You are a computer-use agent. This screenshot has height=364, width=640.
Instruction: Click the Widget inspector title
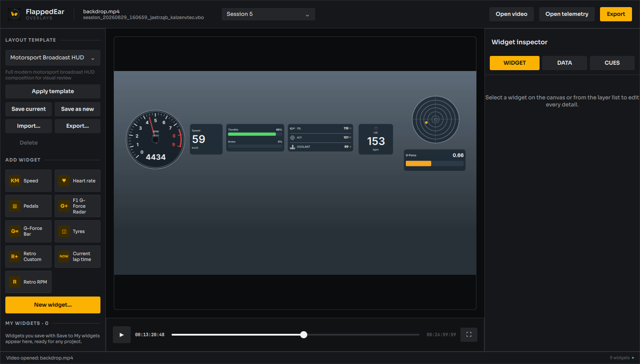point(520,42)
